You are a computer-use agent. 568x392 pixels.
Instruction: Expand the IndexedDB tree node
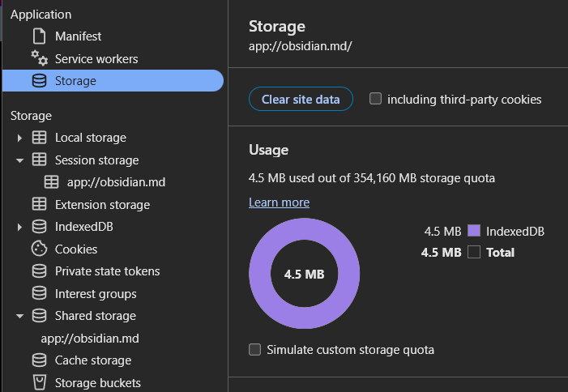pyautogui.click(x=19, y=228)
